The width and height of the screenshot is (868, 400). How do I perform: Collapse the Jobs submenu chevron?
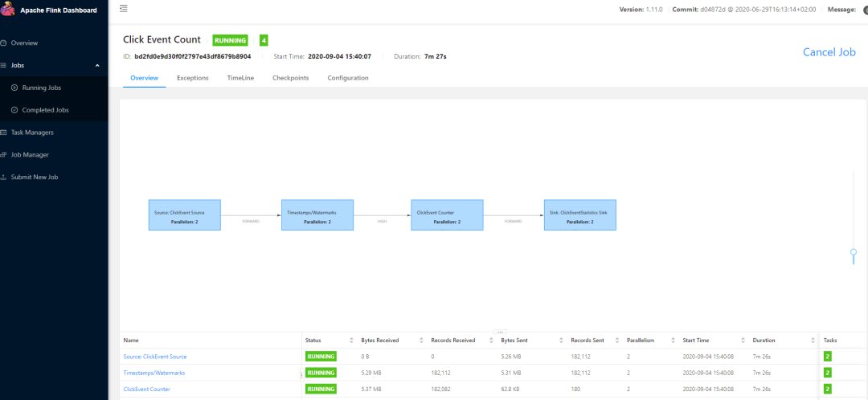click(x=97, y=65)
